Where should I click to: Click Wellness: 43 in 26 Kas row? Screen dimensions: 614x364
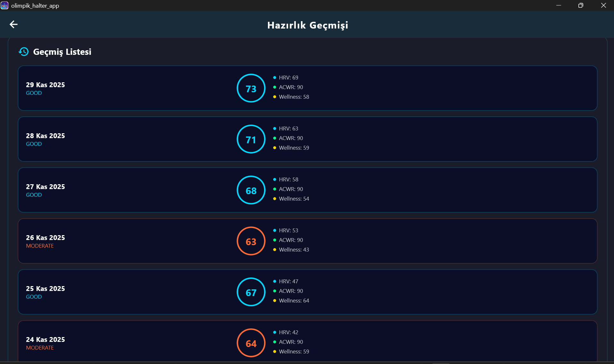click(294, 250)
